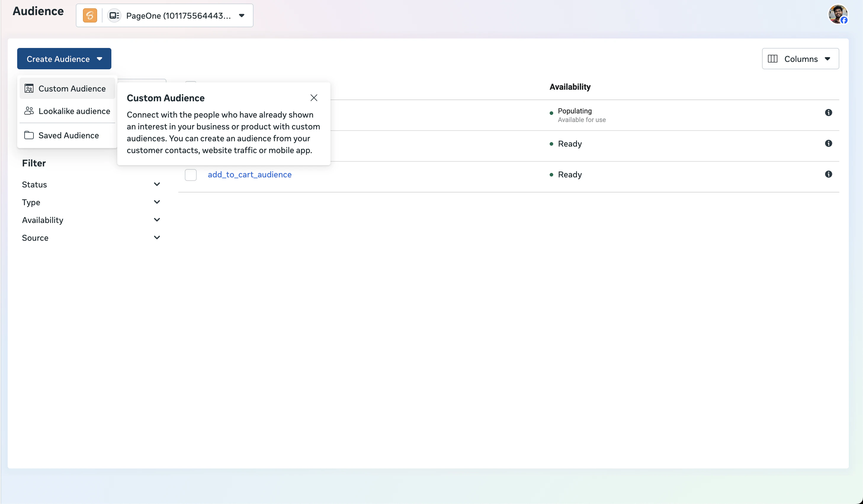Expand the Status filter
Image resolution: width=863 pixels, height=504 pixels.
click(156, 184)
